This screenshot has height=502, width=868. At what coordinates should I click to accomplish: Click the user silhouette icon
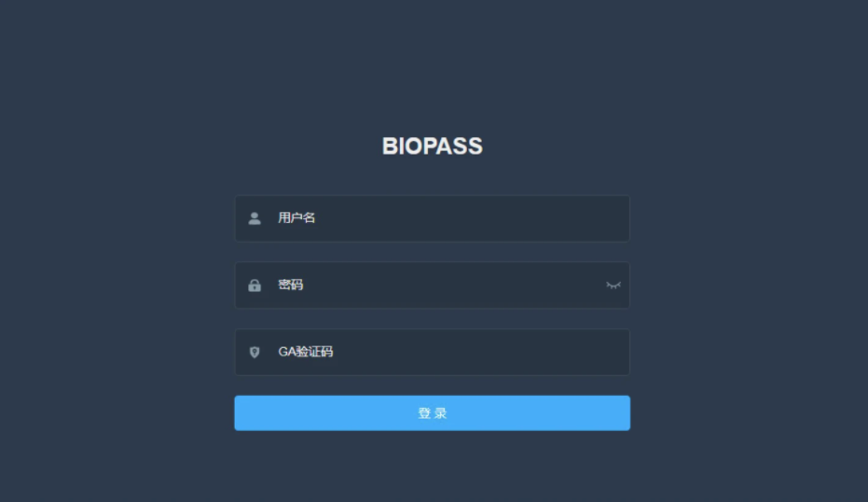(x=255, y=218)
